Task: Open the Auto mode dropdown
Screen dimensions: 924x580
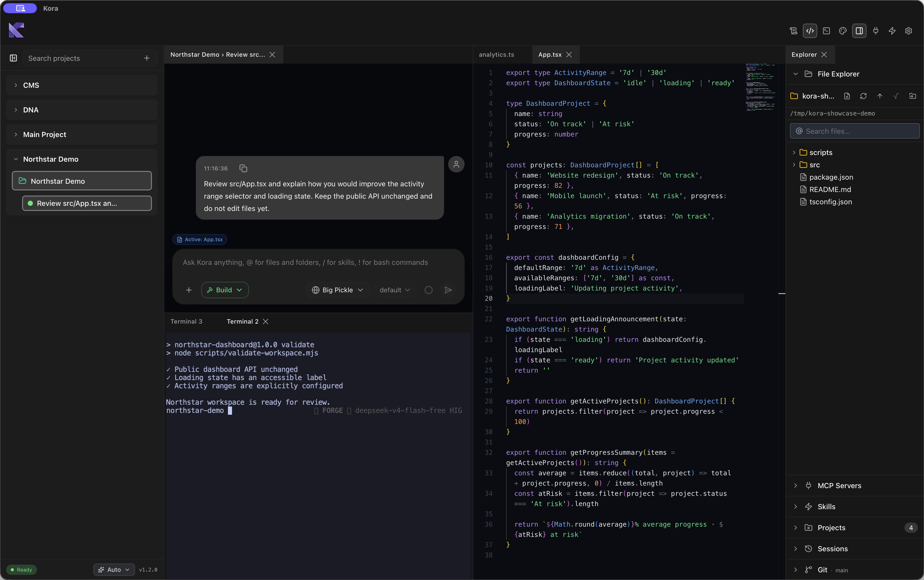Action: click(114, 570)
